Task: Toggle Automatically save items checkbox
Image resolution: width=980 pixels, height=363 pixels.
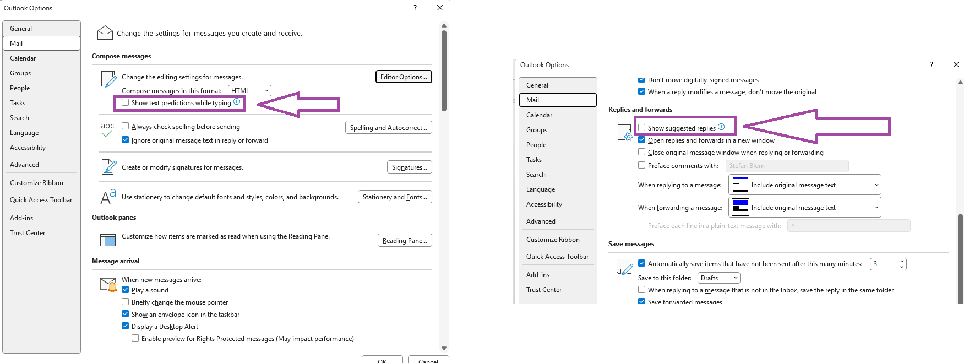Action: (x=642, y=263)
